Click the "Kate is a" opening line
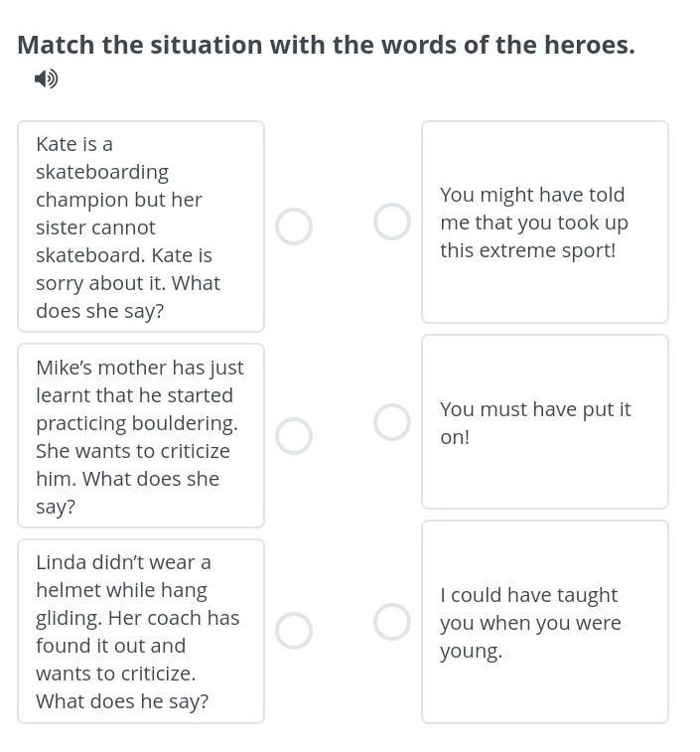 (74, 144)
